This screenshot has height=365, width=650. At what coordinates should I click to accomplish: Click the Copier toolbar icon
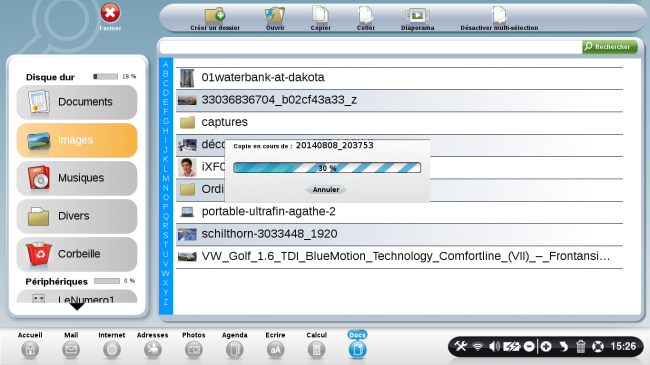coord(320,15)
